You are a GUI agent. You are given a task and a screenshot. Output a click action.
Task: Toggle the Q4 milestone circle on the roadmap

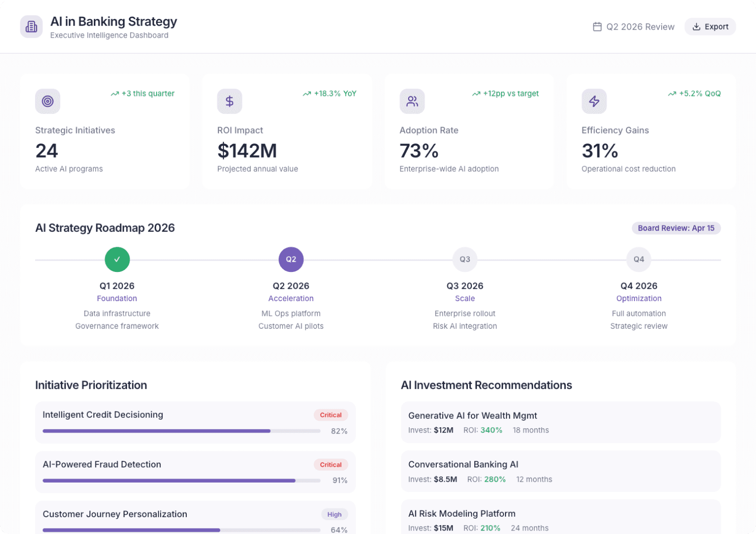coord(638,259)
